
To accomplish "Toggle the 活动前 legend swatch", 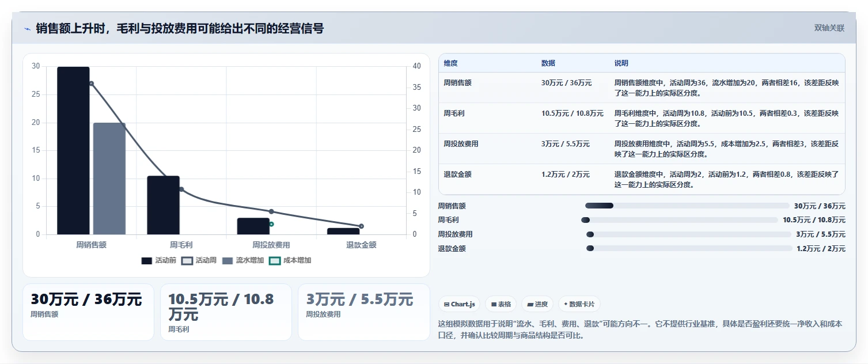I will (147, 261).
